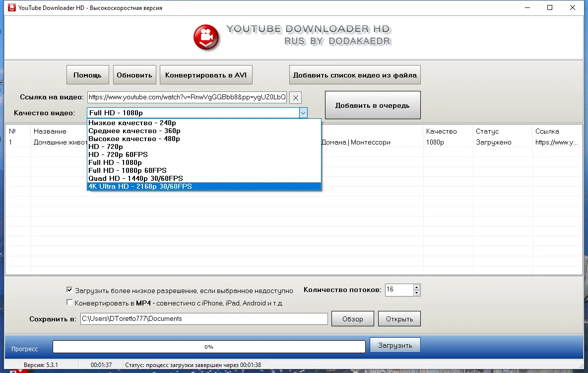The width and height of the screenshot is (588, 373).
Task: Click the Обзор browse button
Action: pos(352,319)
